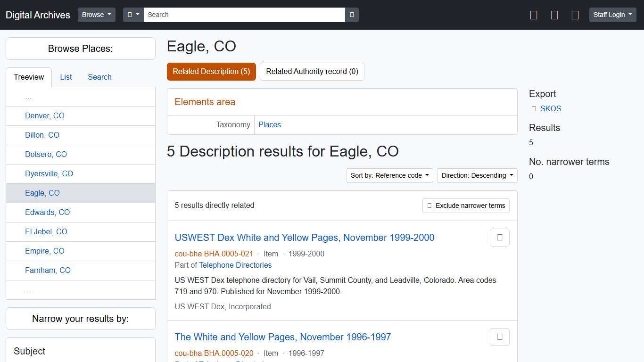The height and width of the screenshot is (362, 644).
Task: Click the search options icon left of search box
Action: [x=133, y=15]
